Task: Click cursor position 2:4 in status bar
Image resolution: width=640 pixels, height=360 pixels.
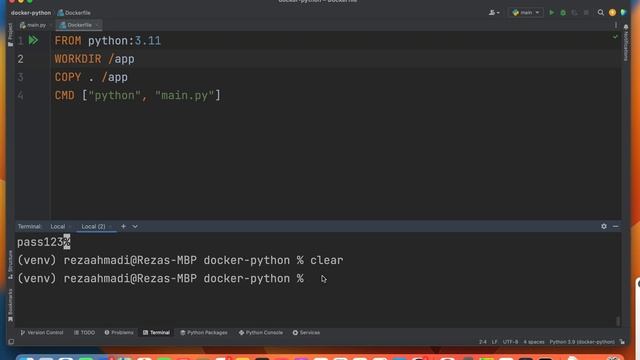Action: 483,342
